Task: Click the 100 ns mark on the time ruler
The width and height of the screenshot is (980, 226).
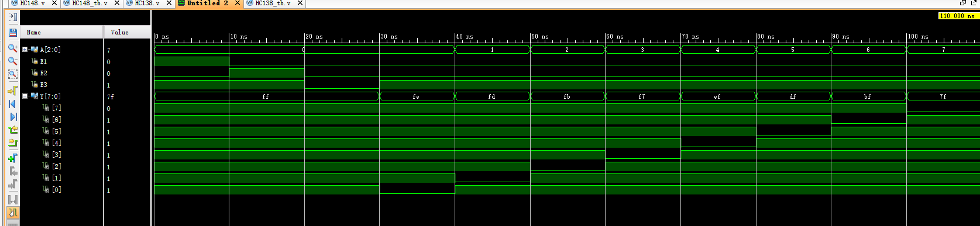Action: tap(917, 36)
